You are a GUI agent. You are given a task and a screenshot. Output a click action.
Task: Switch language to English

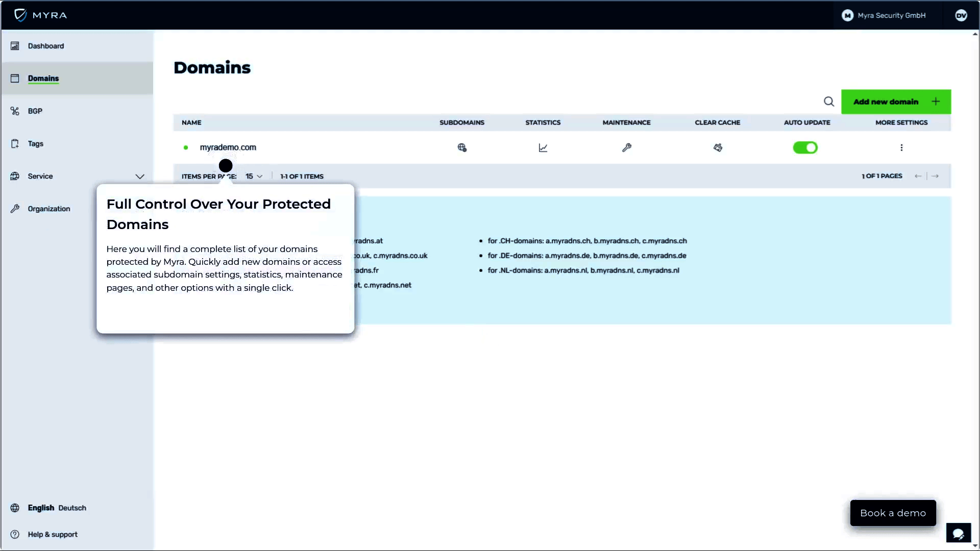(41, 508)
